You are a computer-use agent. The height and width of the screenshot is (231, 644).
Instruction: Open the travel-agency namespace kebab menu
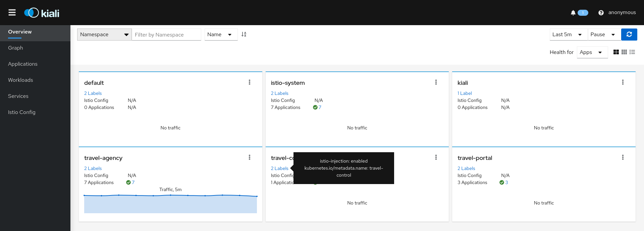pos(249,157)
